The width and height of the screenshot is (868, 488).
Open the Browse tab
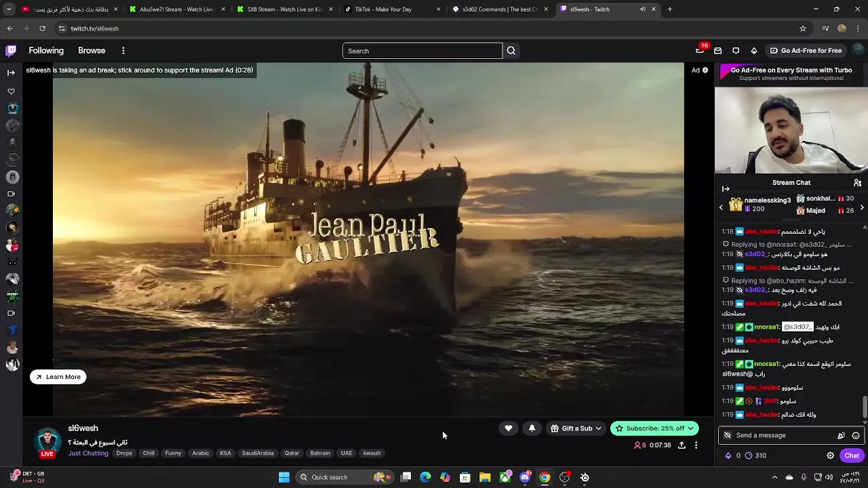(92, 51)
